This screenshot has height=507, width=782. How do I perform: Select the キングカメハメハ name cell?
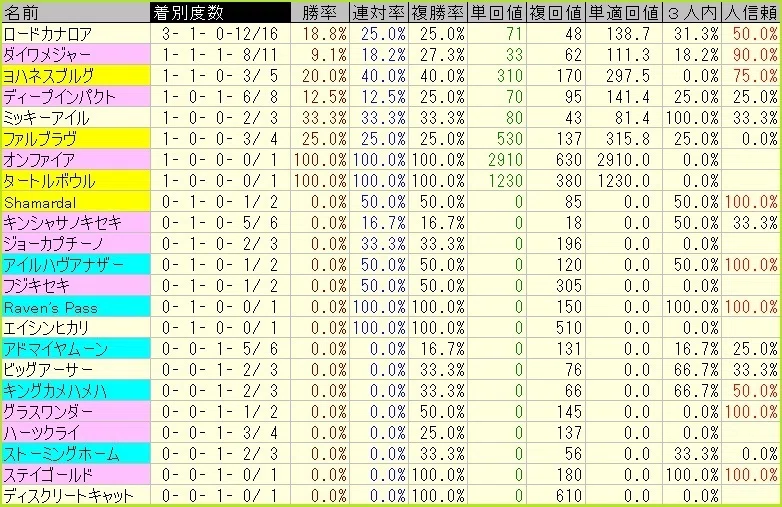pyautogui.click(x=75, y=390)
